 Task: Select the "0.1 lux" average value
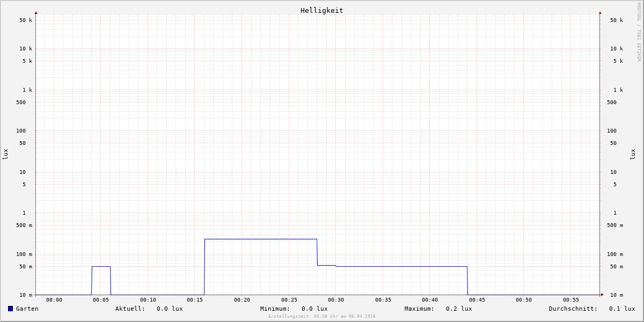[x=622, y=309]
